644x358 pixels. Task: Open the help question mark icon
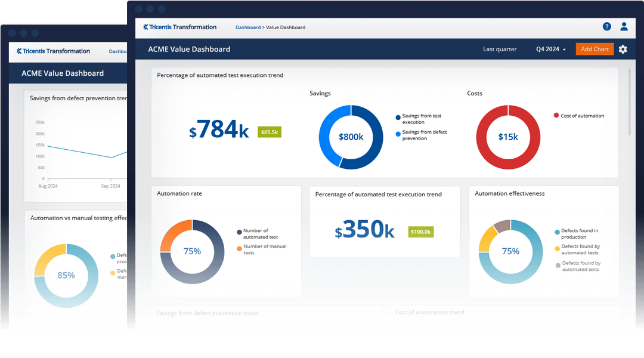pyautogui.click(x=607, y=26)
